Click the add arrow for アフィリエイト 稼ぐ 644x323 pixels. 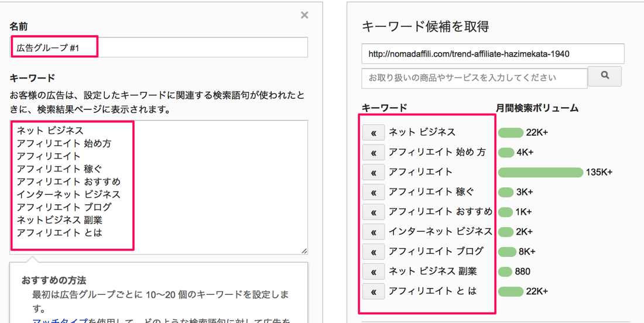point(374,192)
